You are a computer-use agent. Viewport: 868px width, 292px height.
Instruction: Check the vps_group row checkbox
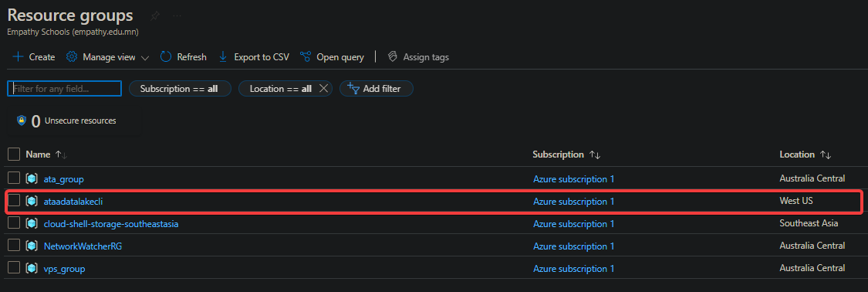click(14, 267)
